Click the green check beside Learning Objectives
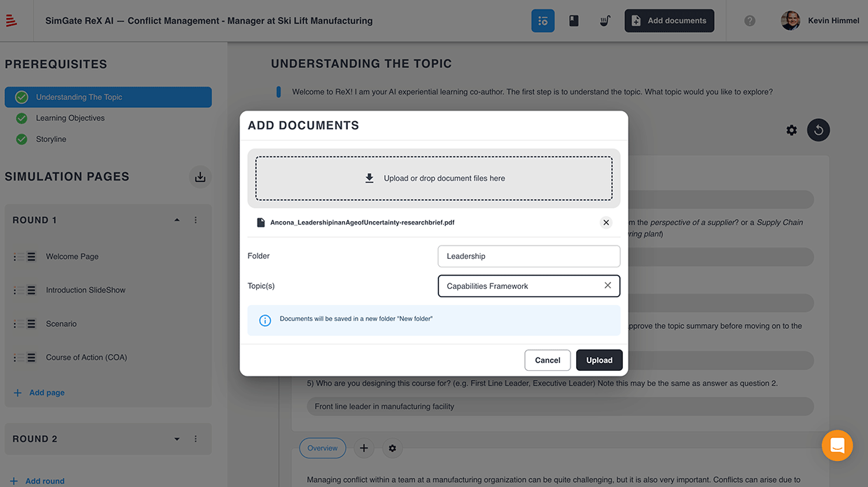The height and width of the screenshot is (487, 868). [22, 118]
